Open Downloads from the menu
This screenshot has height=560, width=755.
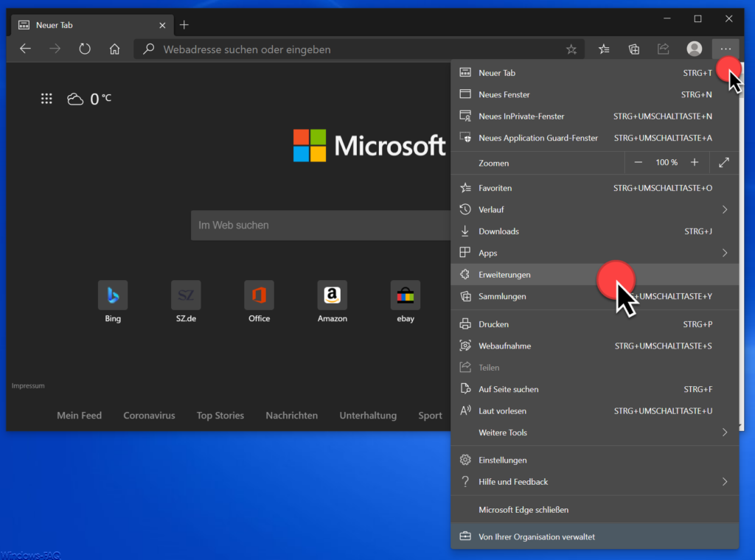point(595,231)
